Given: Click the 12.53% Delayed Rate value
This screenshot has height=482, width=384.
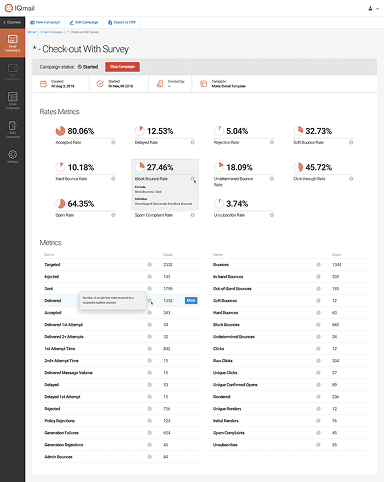Looking at the screenshot, I should pyautogui.click(x=160, y=131).
